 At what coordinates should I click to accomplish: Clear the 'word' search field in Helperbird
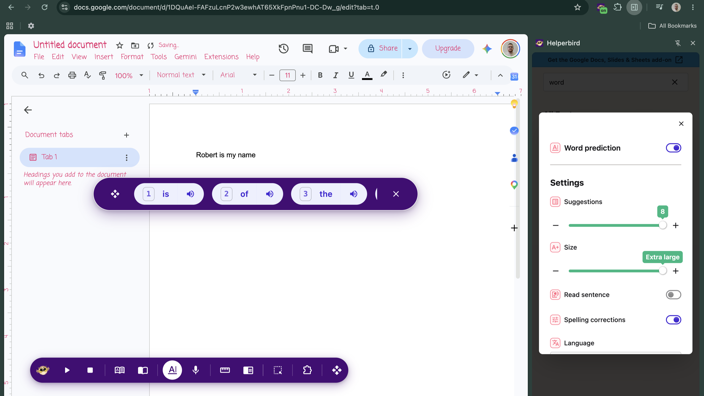[x=674, y=82]
